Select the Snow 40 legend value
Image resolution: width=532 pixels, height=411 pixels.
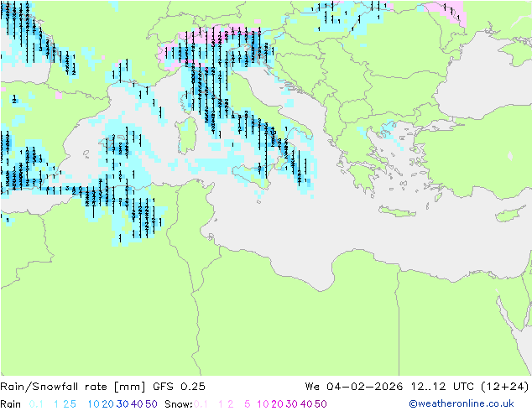click(x=306, y=404)
